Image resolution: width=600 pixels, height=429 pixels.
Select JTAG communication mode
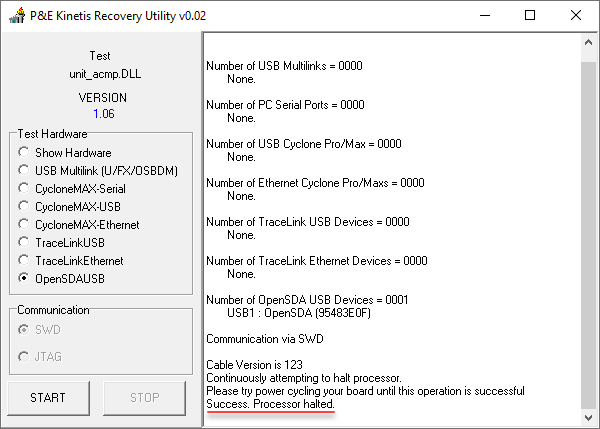(x=24, y=357)
